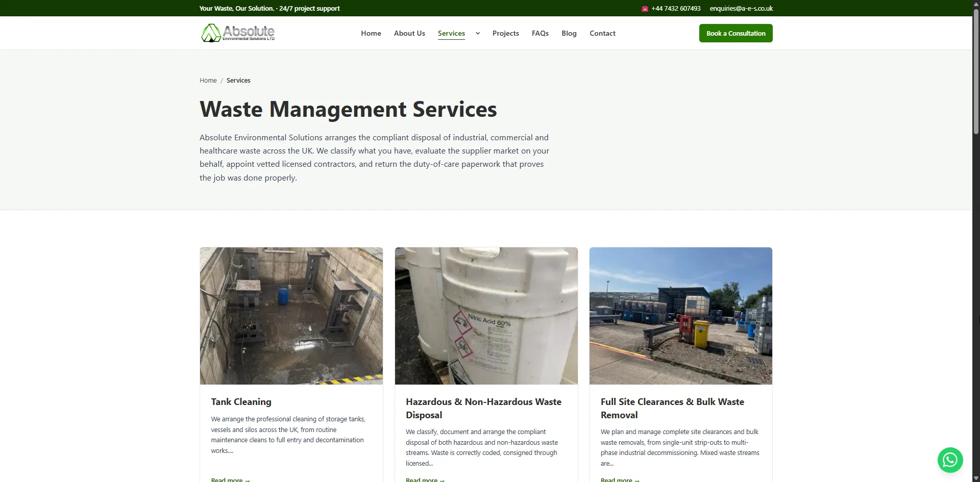Screen dimensions: 980x482
Task: Click Tank Cleaning heading
Action: (x=241, y=402)
